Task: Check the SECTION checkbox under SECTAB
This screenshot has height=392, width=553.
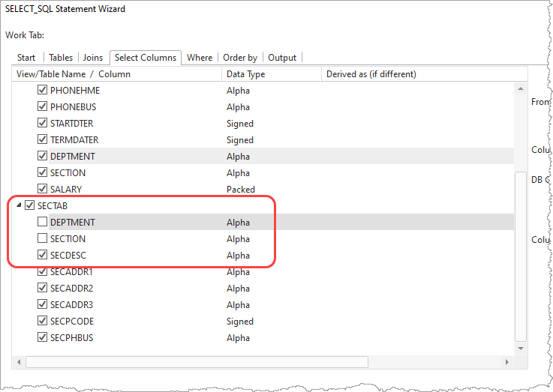Action: 43,238
